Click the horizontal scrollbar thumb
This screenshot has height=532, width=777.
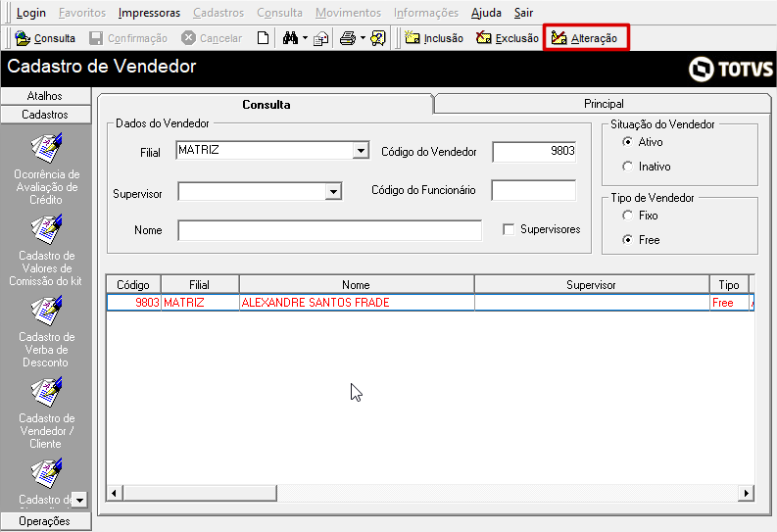tap(200, 493)
